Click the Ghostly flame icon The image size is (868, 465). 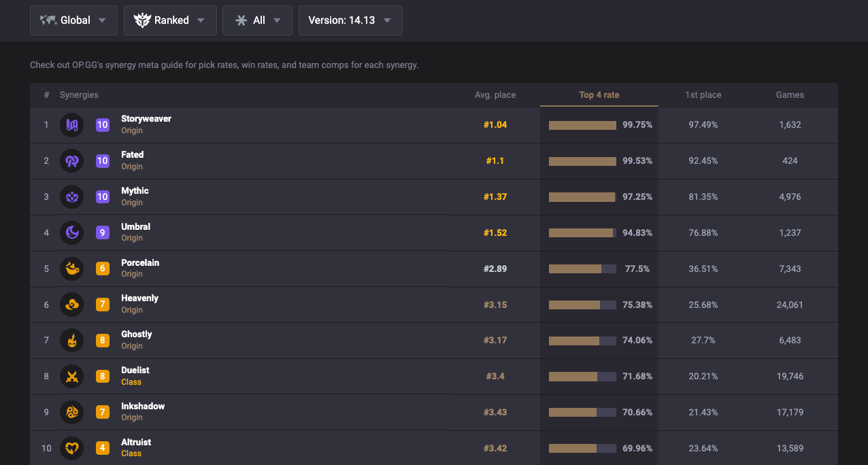tap(72, 341)
